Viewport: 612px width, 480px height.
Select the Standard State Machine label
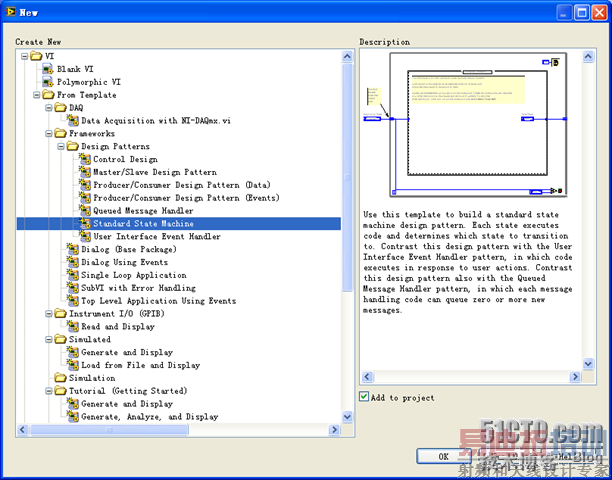pos(143,224)
